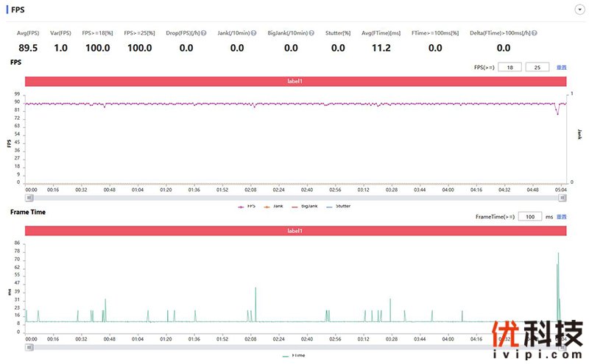Toggle the FTime series in legend
Image resolution: width=589 pixels, height=364 pixels.
pos(294,355)
